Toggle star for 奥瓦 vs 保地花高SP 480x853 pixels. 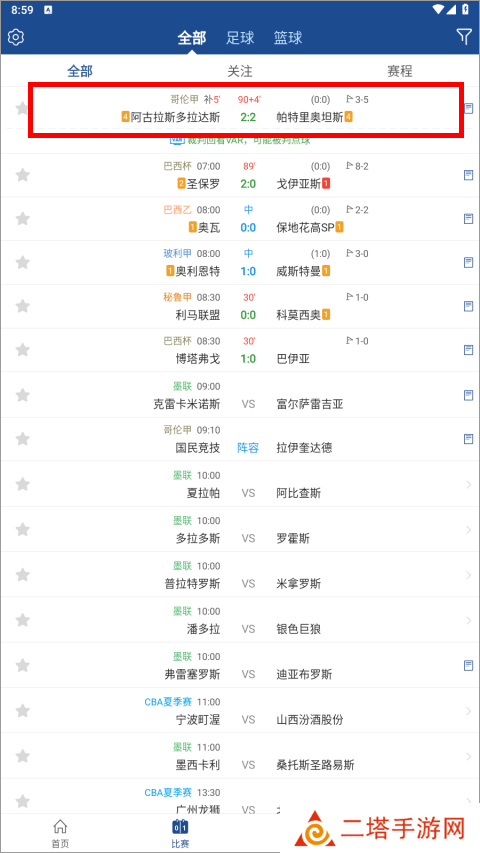click(x=22, y=219)
